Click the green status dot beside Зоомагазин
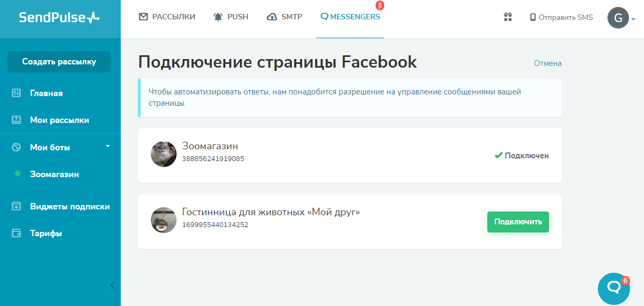This screenshot has width=644, height=306. 18,173
